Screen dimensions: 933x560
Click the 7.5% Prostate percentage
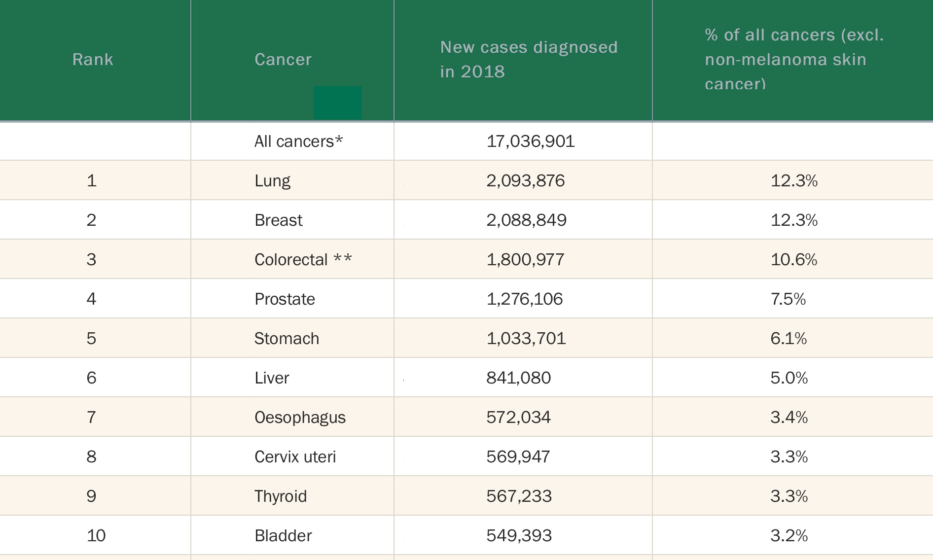coord(788,299)
